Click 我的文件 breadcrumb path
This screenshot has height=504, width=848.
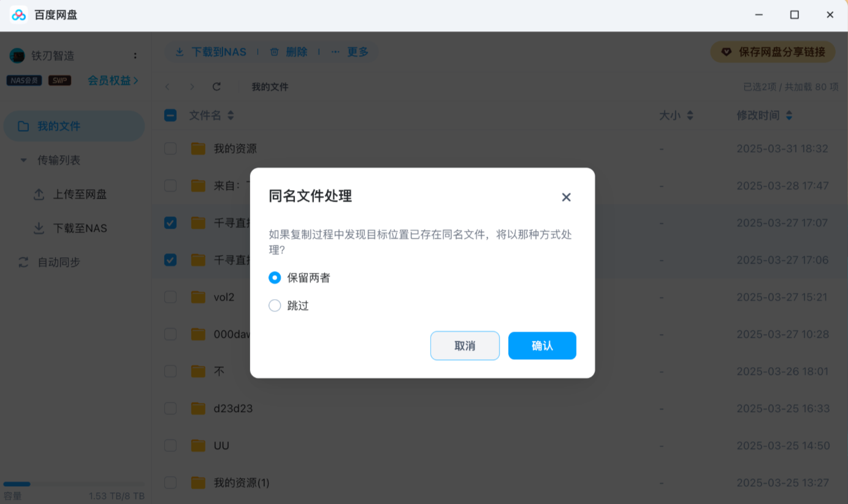coord(270,87)
